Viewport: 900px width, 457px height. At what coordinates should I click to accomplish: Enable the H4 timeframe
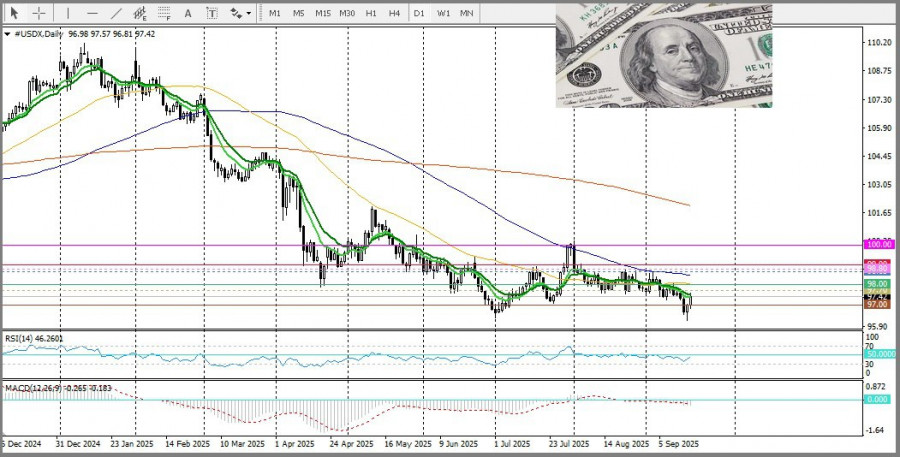click(394, 13)
